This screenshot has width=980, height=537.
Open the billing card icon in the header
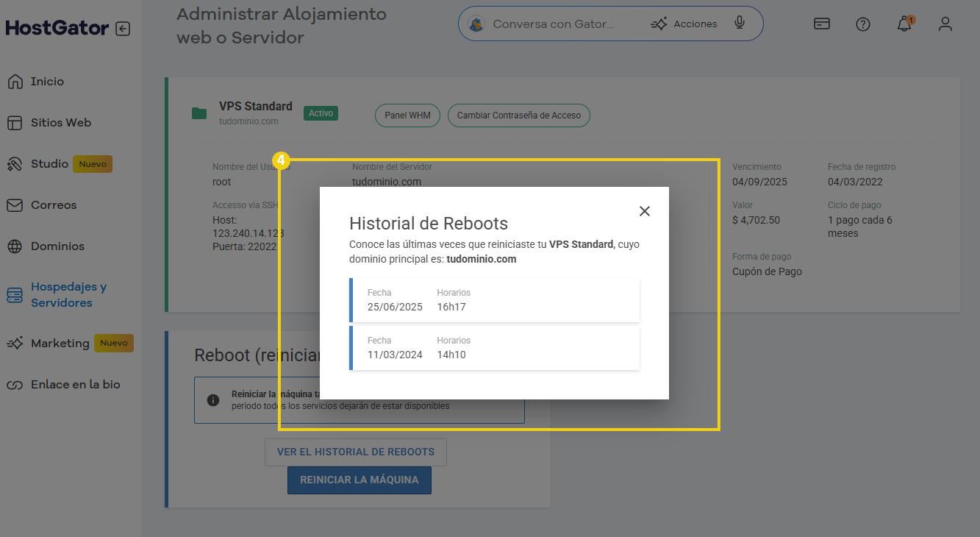click(822, 24)
